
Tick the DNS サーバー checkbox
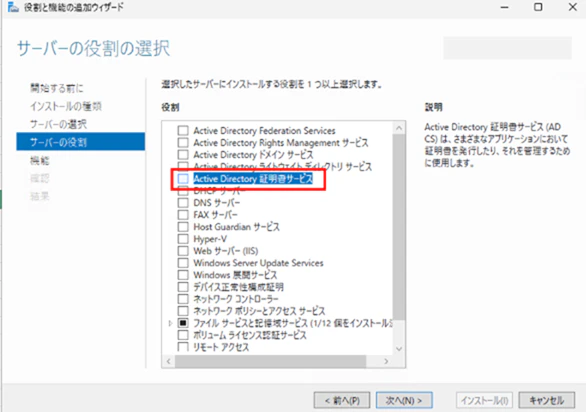(x=183, y=203)
